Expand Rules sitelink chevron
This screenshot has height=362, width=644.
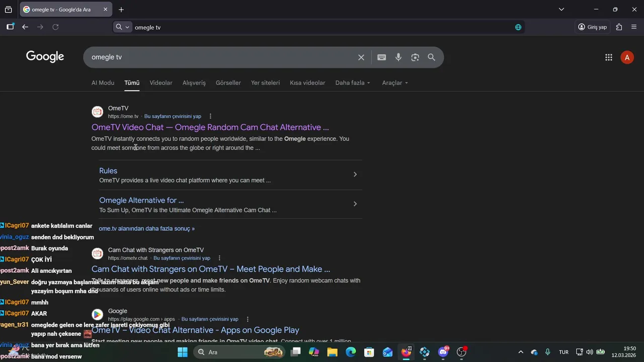[355, 174]
